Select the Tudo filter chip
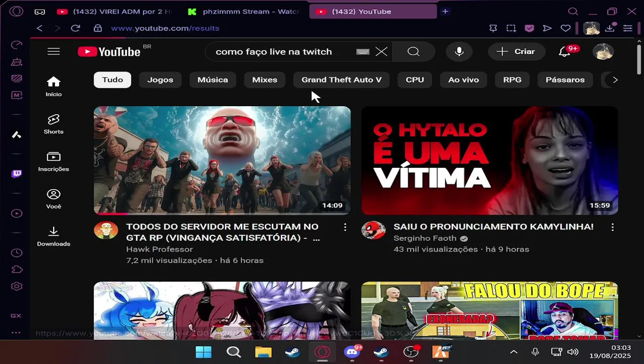 pos(112,80)
